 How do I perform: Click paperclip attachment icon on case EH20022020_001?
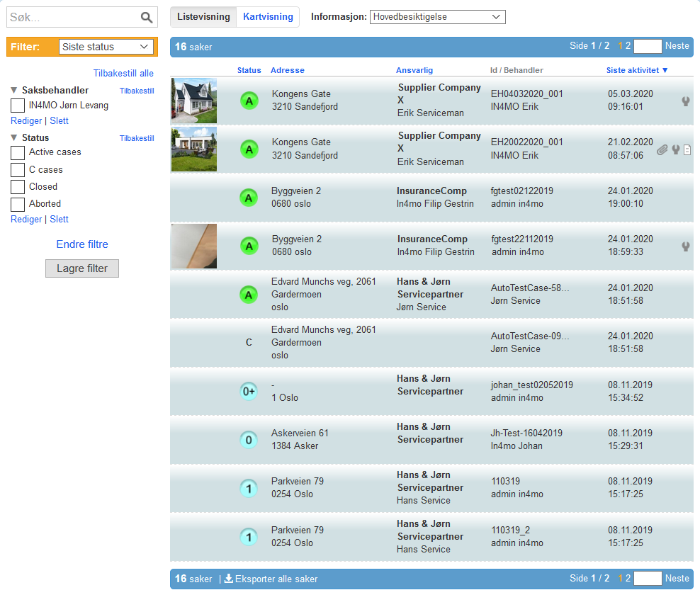tap(662, 149)
